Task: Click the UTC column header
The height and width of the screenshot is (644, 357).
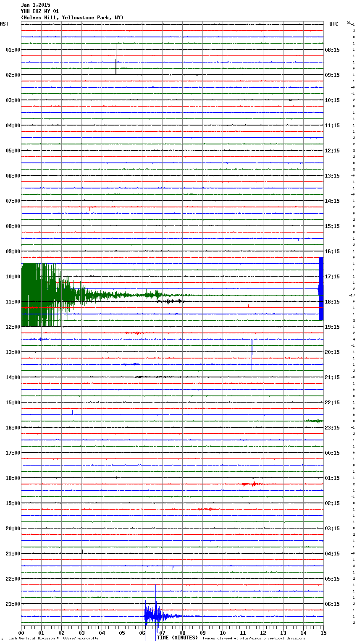Action: point(333,24)
